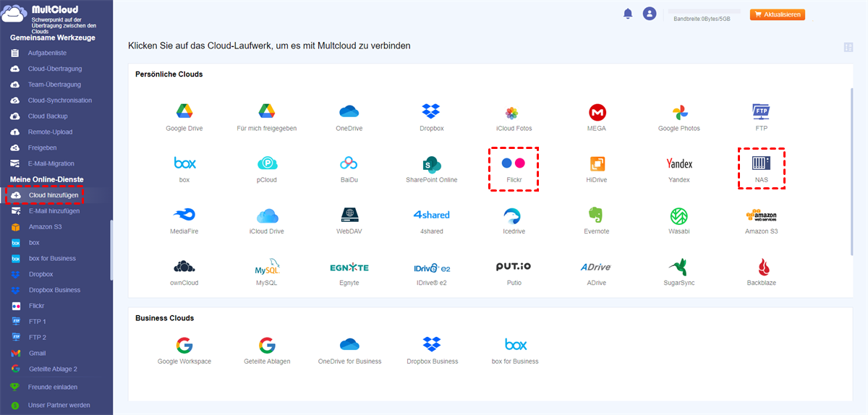
Task: Click the orange Aktualisieren button
Action: click(x=777, y=14)
